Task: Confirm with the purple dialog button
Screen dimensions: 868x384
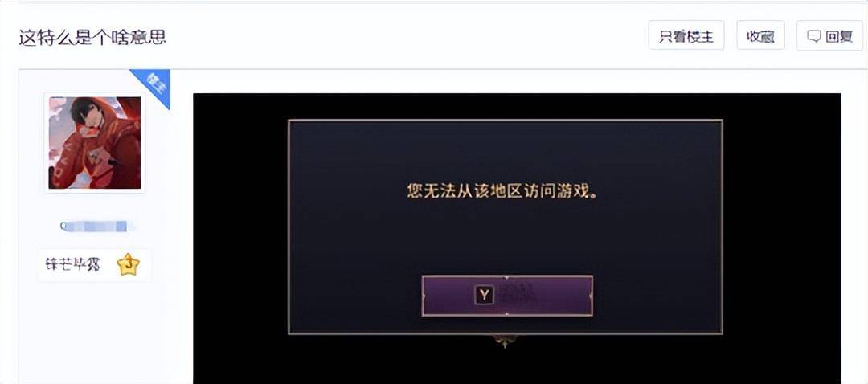Action: tap(507, 296)
